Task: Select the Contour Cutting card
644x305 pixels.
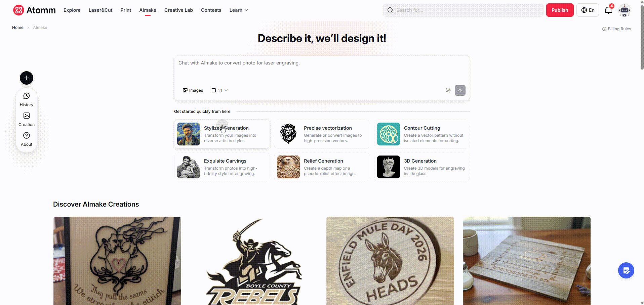Action: (422, 134)
